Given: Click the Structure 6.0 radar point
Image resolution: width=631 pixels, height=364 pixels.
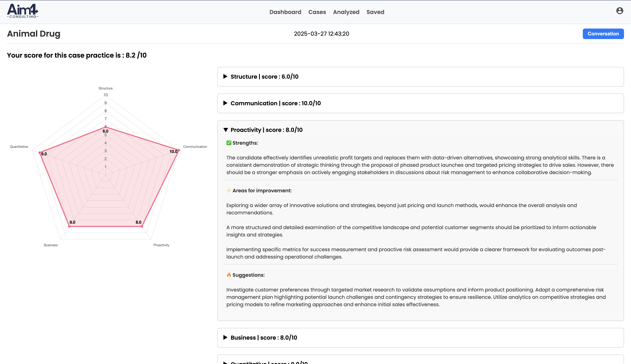Looking at the screenshot, I should pyautogui.click(x=106, y=127).
